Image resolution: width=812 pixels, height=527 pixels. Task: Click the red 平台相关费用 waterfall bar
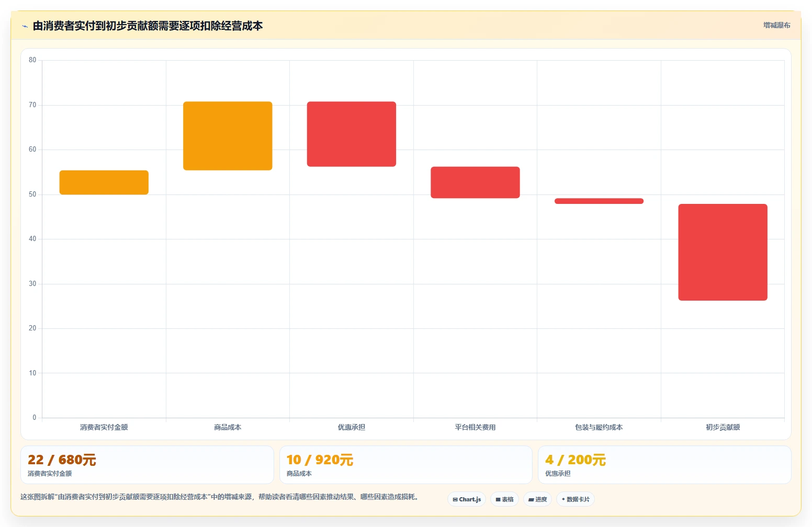[x=475, y=182]
